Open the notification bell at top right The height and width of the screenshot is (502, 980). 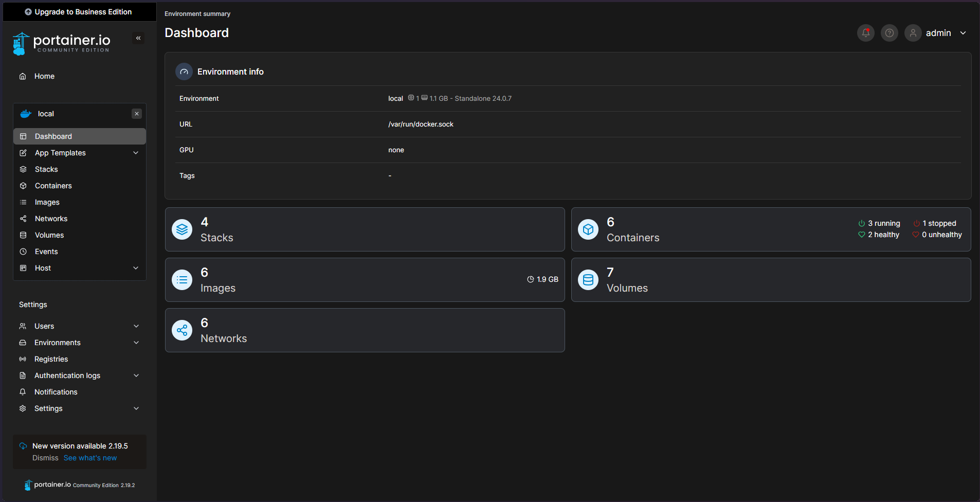[865, 33]
